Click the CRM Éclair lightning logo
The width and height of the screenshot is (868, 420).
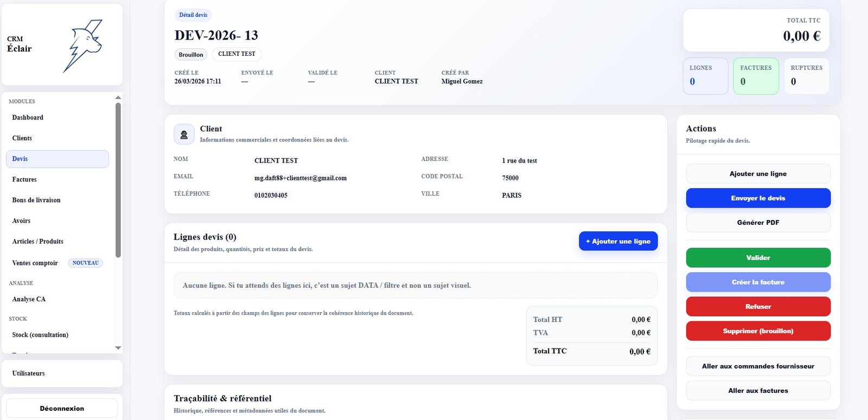(85, 46)
